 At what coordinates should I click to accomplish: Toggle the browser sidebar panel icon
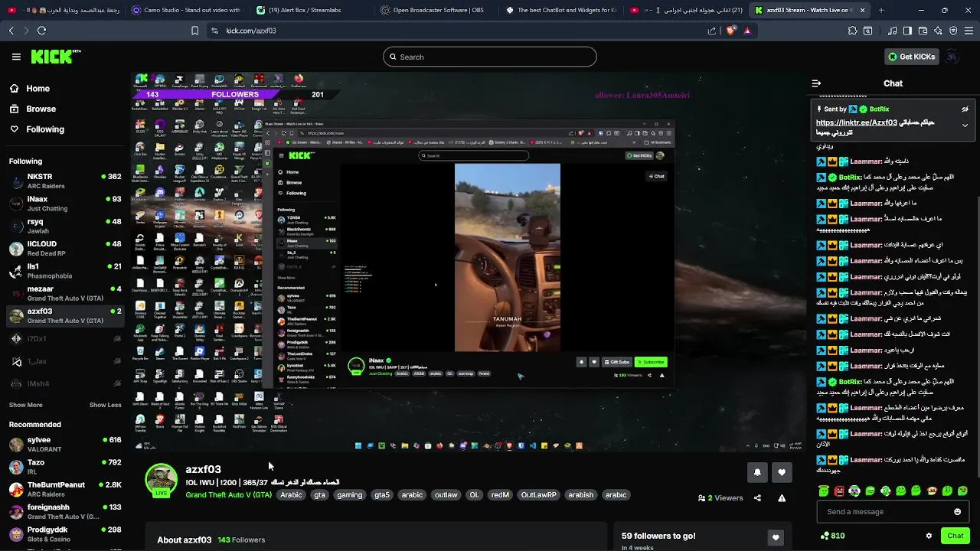(907, 31)
